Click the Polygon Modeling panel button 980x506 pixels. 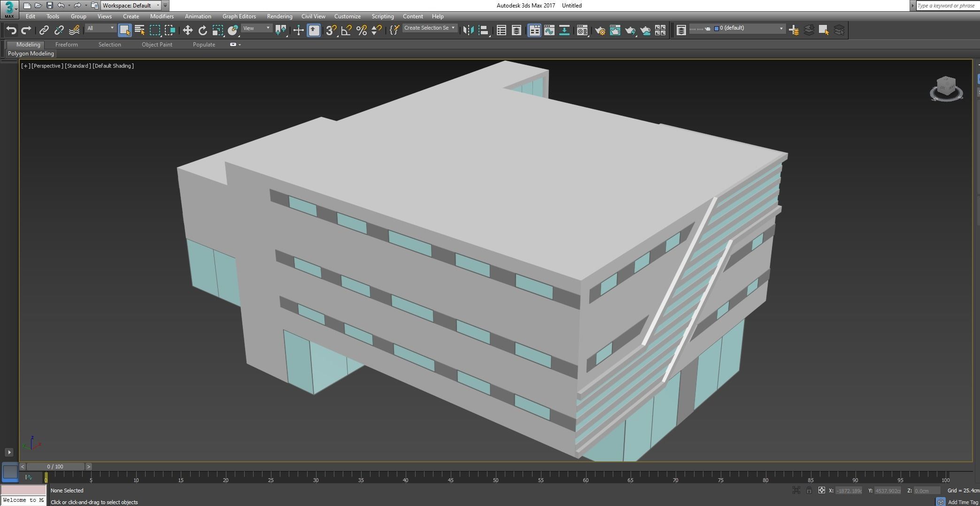tap(31, 54)
